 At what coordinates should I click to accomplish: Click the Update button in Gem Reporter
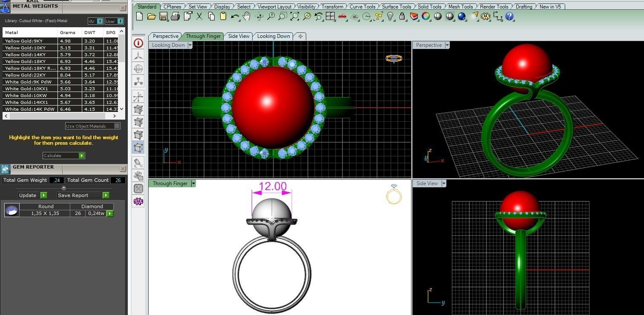(33, 195)
